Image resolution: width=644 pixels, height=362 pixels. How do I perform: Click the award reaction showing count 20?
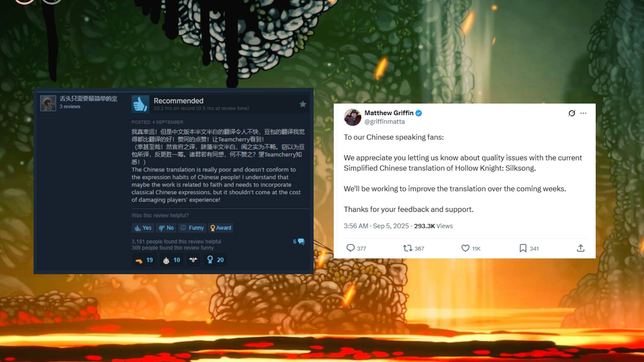(x=215, y=260)
